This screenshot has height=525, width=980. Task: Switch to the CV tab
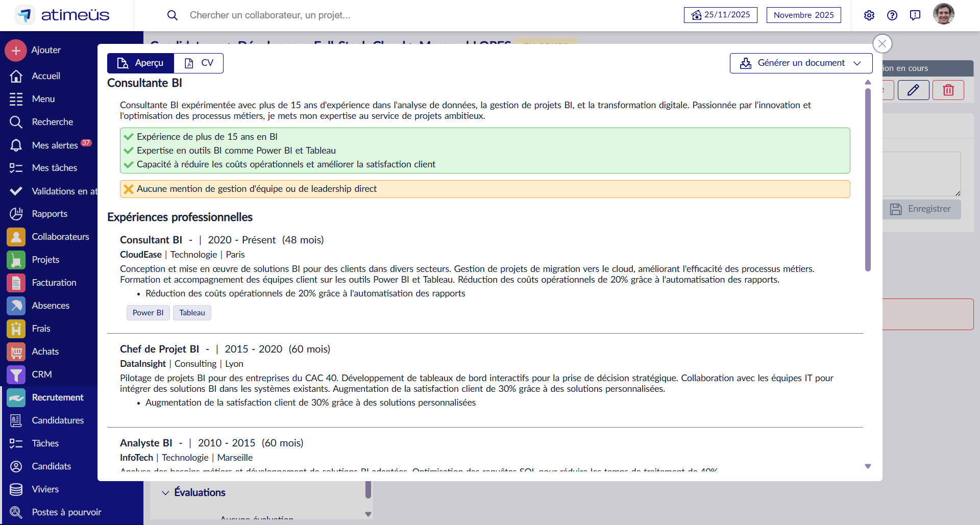click(x=199, y=63)
